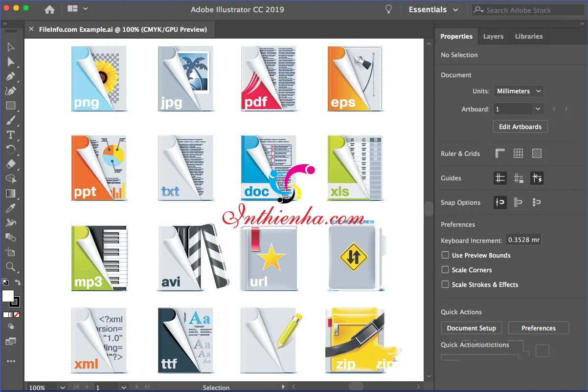Viewport: 588px width, 392px height.
Task: Open Edit Toolbar three-dots menu
Action: [11, 361]
